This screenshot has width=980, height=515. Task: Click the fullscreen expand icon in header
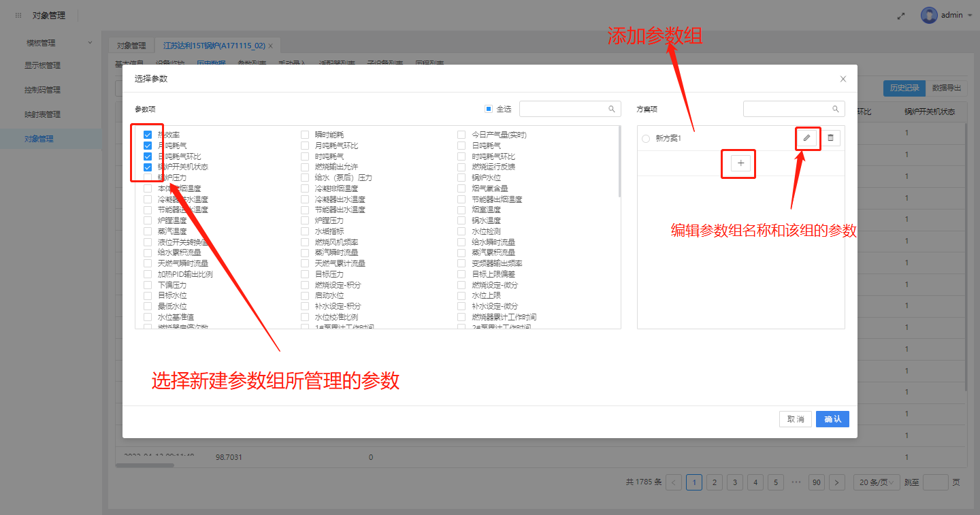click(x=901, y=16)
